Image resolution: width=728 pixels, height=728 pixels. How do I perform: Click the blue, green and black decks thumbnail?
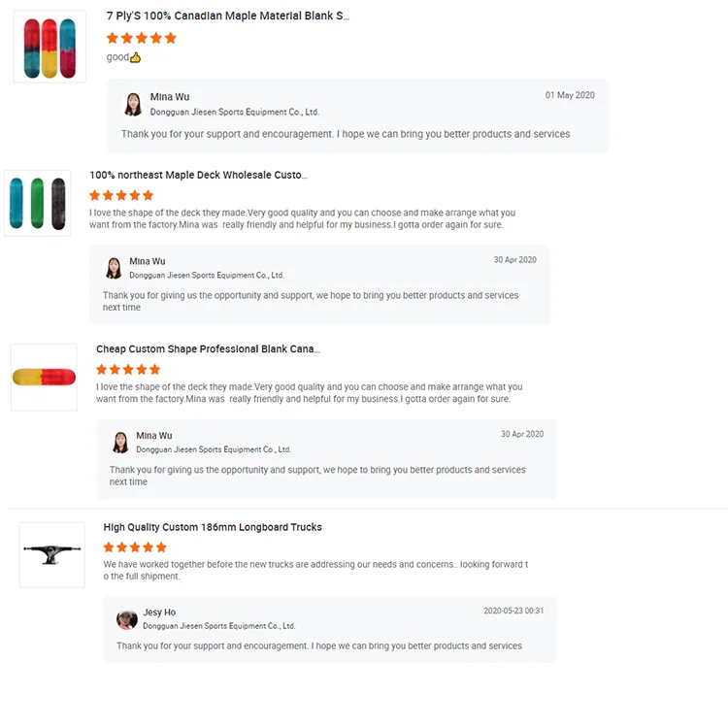coord(38,204)
